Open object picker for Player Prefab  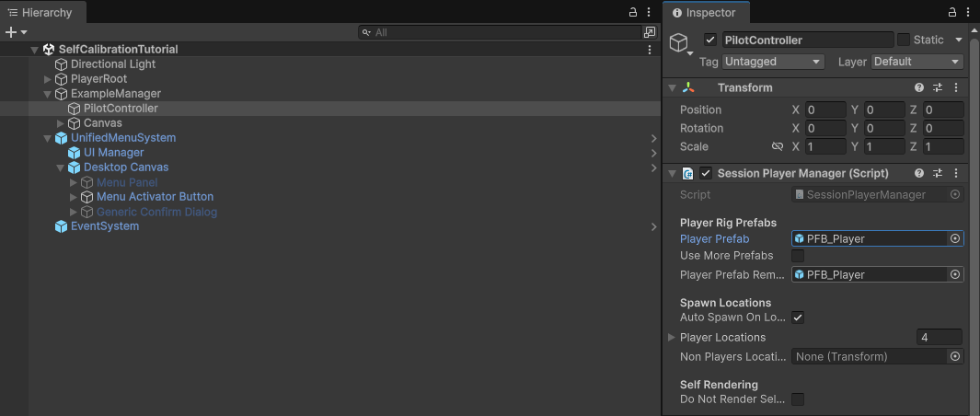[x=955, y=238]
